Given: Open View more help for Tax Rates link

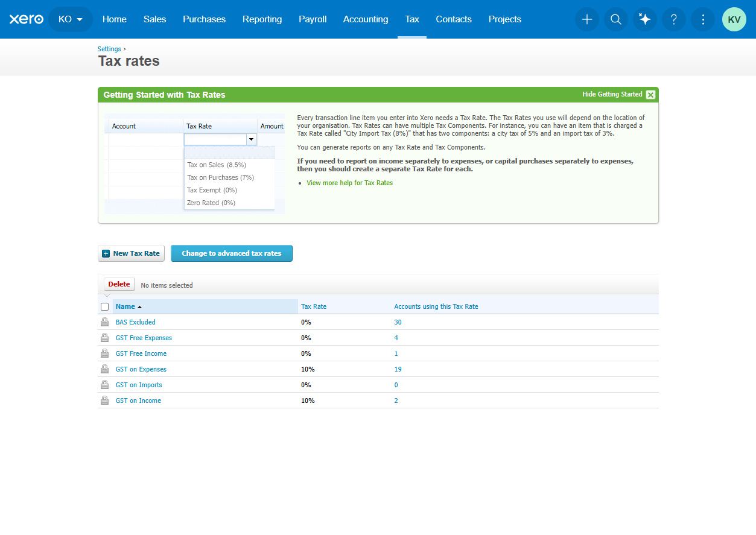Looking at the screenshot, I should pos(349,183).
